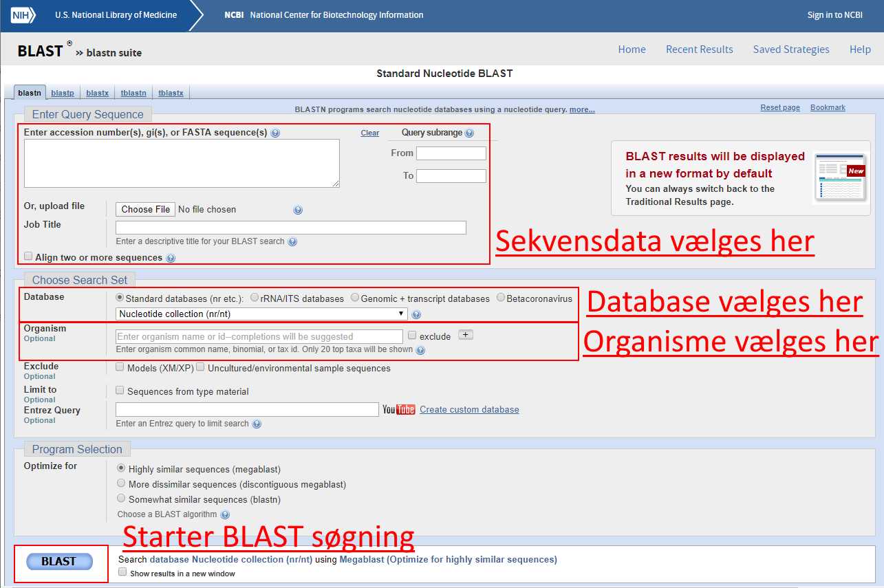Open the YouTube icon near Entrez Query
This screenshot has height=588, width=884.
point(398,410)
